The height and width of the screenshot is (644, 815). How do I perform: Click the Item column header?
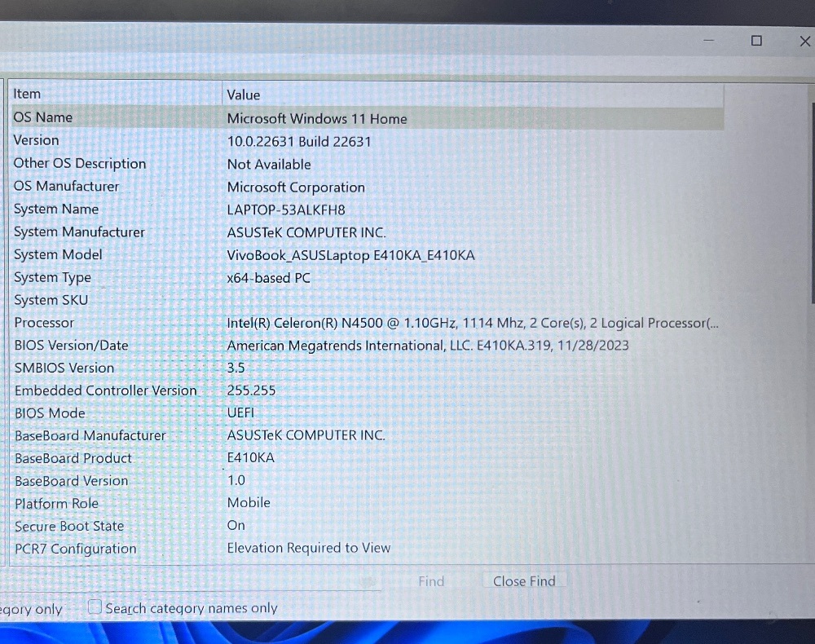117,94
